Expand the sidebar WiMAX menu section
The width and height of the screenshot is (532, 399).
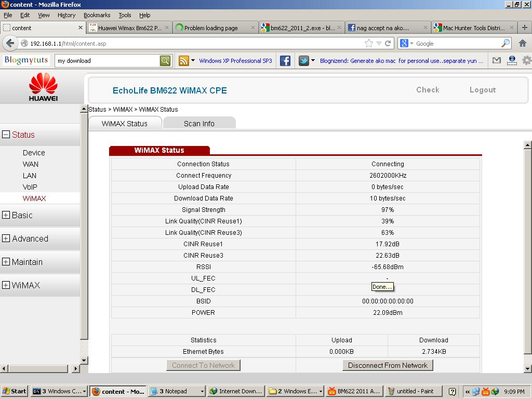pyautogui.click(x=6, y=285)
